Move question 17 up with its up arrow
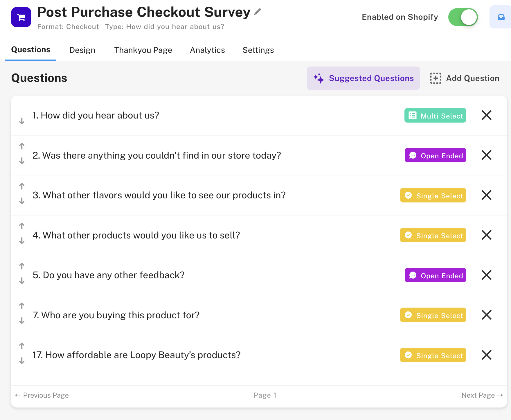511x420 pixels. point(22,346)
